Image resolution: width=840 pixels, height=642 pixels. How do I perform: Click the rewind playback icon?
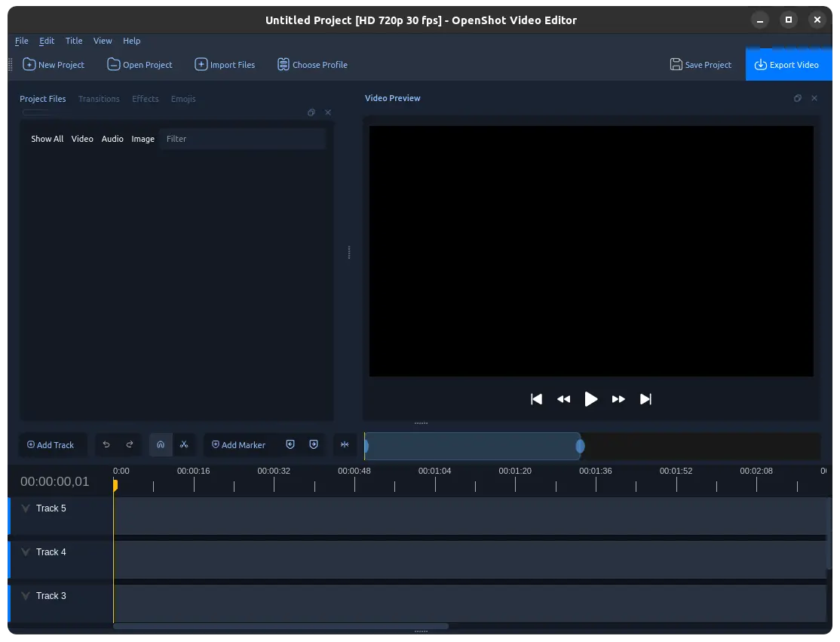(x=563, y=399)
